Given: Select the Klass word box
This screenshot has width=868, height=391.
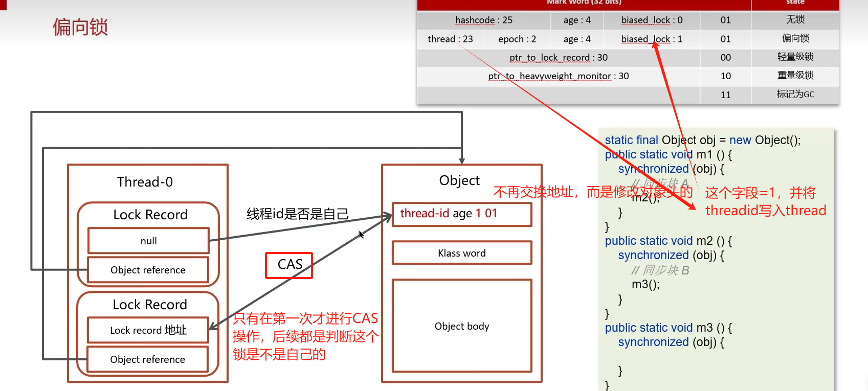Looking at the screenshot, I should click(462, 253).
